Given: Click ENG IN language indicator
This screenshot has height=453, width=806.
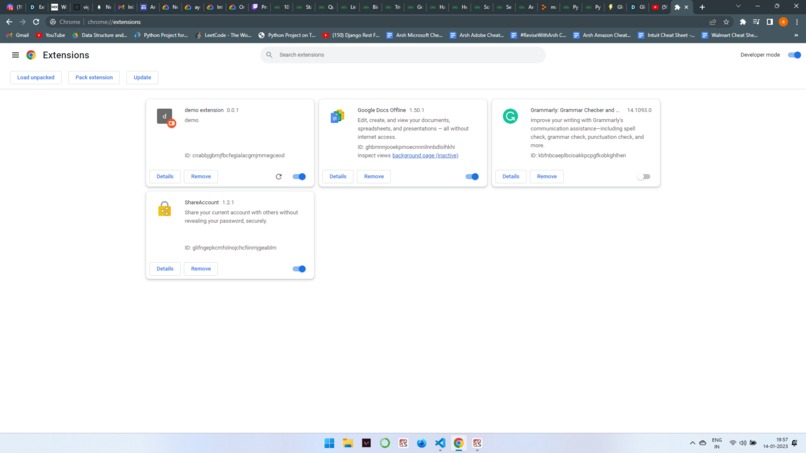Looking at the screenshot, I should point(717,443).
